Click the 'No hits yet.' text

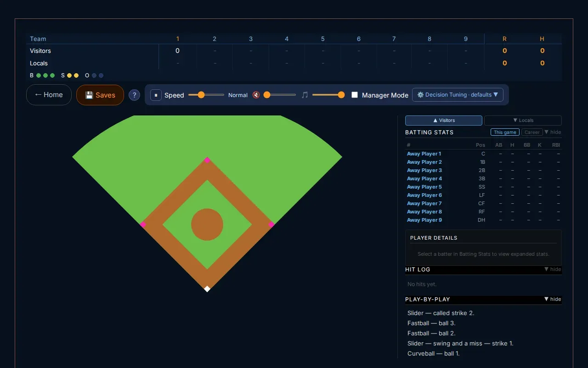click(422, 284)
